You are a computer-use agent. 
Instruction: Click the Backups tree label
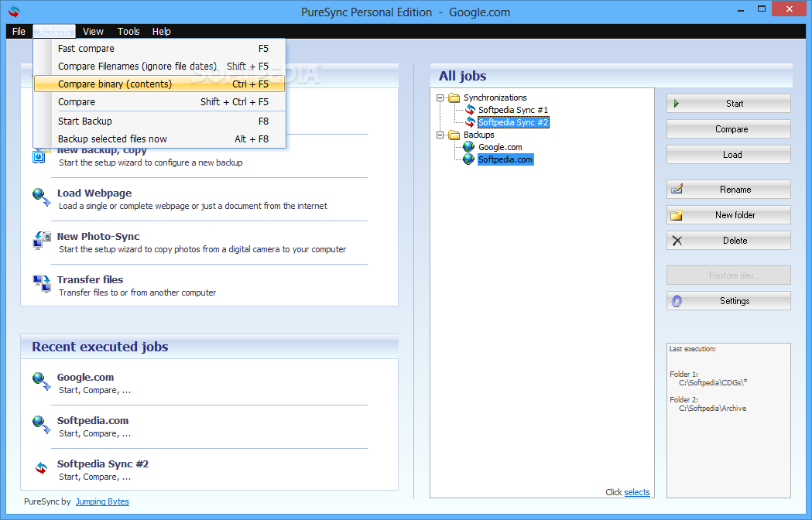point(479,135)
